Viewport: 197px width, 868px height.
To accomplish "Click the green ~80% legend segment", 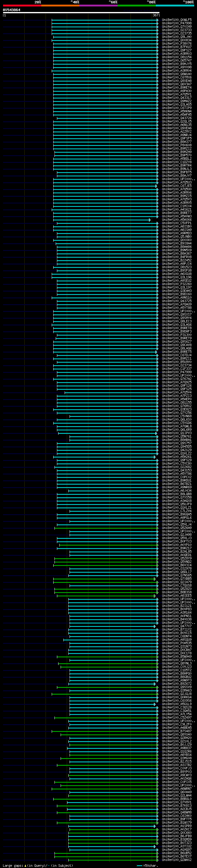I will 137,6.
